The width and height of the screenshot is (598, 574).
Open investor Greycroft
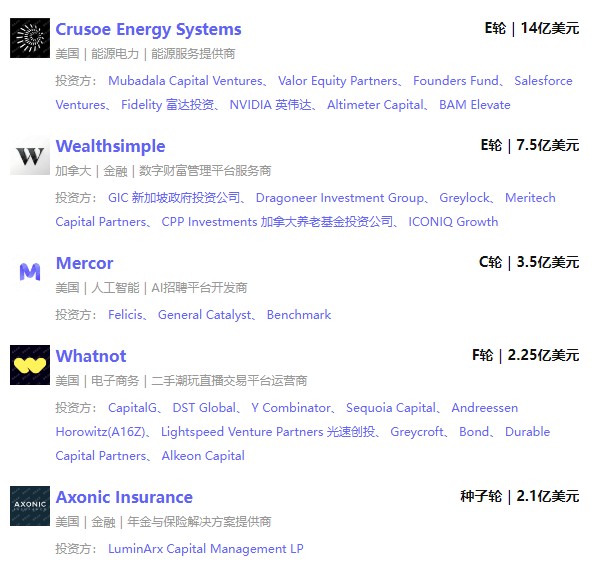tap(417, 432)
